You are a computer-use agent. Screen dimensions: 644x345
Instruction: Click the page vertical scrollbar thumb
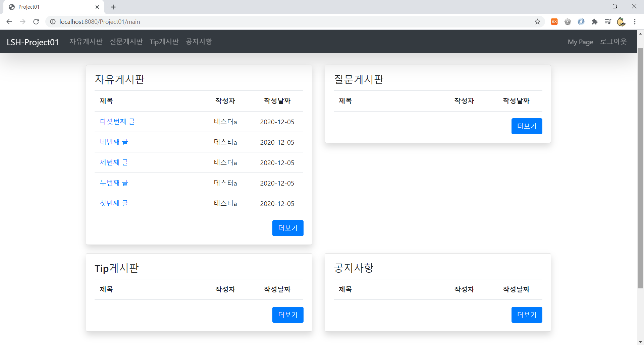[640, 168]
